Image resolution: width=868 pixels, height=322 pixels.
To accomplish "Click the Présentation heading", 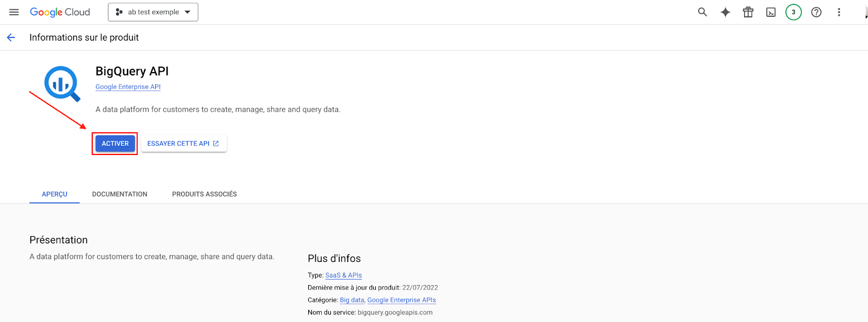I will [x=59, y=240].
